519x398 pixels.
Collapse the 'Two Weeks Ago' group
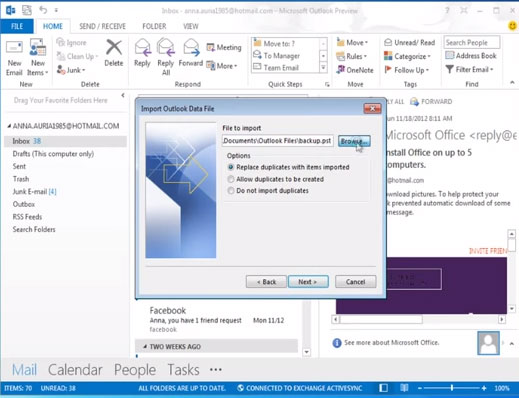[145, 347]
